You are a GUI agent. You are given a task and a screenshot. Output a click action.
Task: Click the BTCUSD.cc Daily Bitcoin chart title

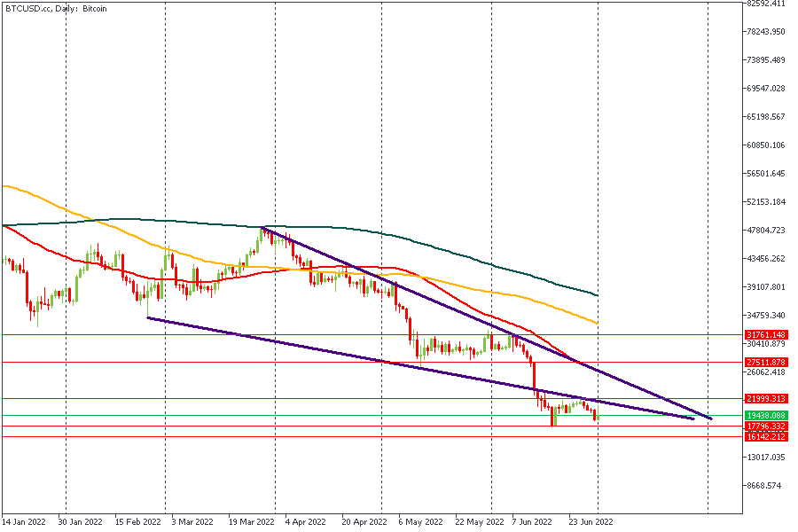[56, 8]
